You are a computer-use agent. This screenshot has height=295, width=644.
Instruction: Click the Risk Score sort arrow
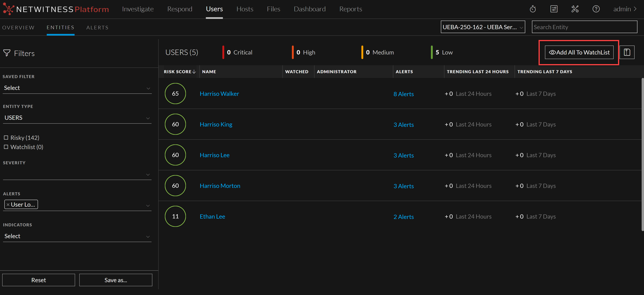(194, 72)
